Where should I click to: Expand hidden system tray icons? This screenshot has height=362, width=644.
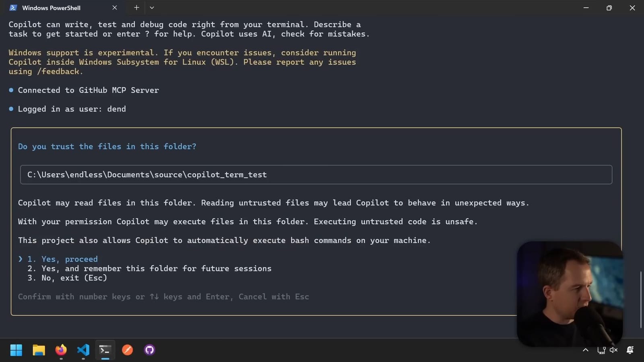pos(586,350)
